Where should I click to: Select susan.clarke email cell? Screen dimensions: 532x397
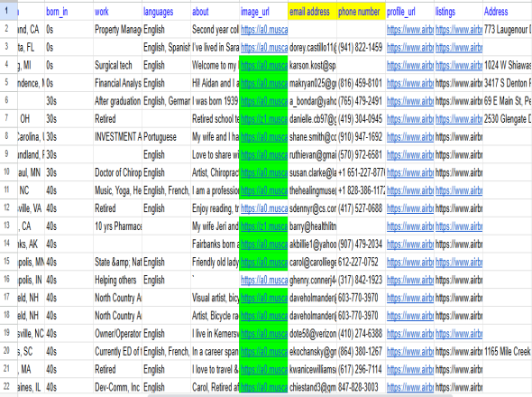(x=312, y=172)
